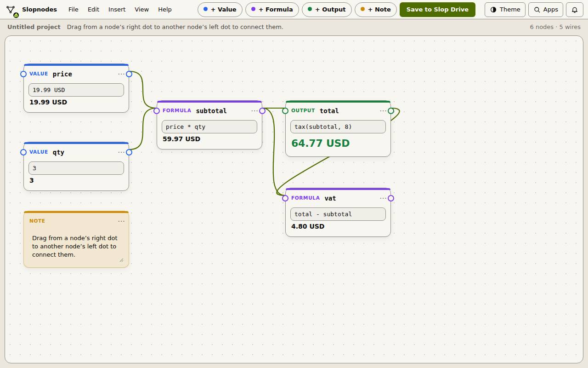Open the Edit menu
The image size is (588, 368).
click(93, 9)
